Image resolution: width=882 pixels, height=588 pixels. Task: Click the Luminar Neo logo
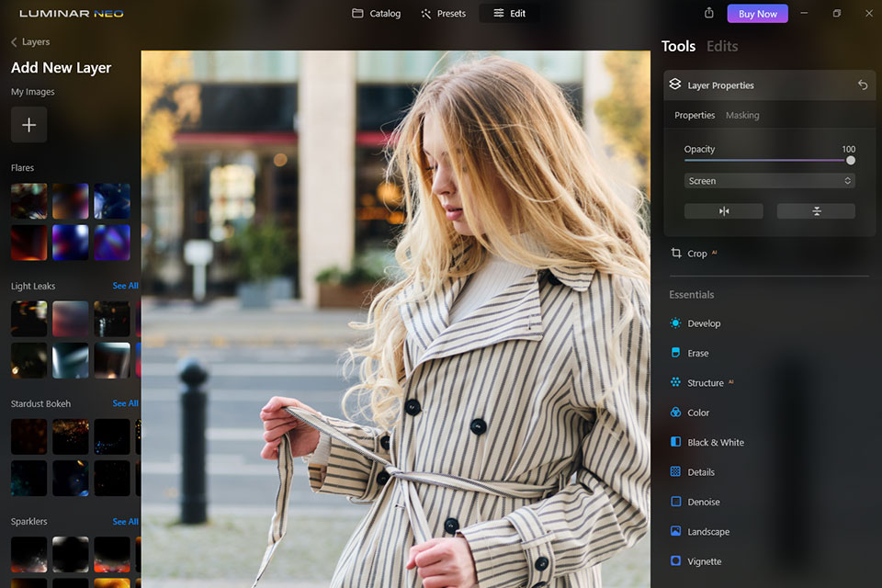coord(72,14)
